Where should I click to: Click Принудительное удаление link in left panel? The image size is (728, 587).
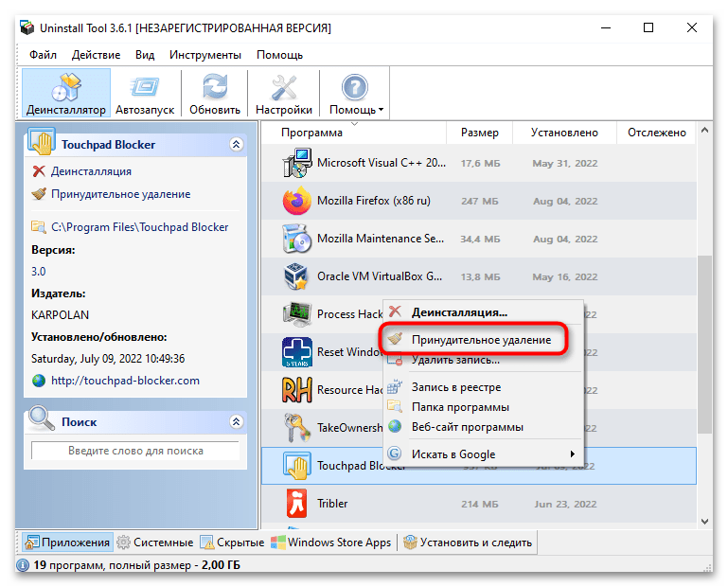tap(121, 194)
